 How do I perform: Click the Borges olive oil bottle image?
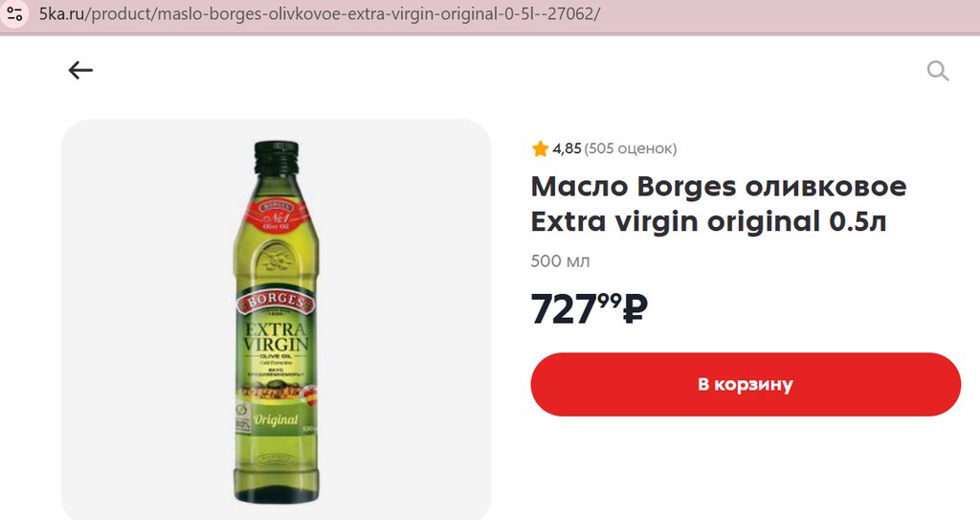pyautogui.click(x=277, y=322)
